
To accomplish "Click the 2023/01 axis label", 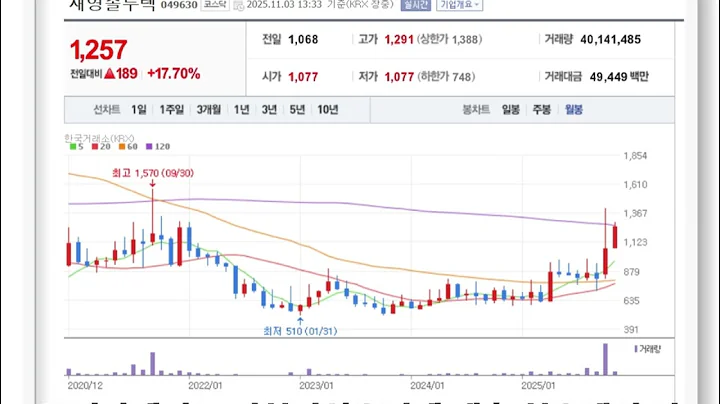I will (x=316, y=386).
